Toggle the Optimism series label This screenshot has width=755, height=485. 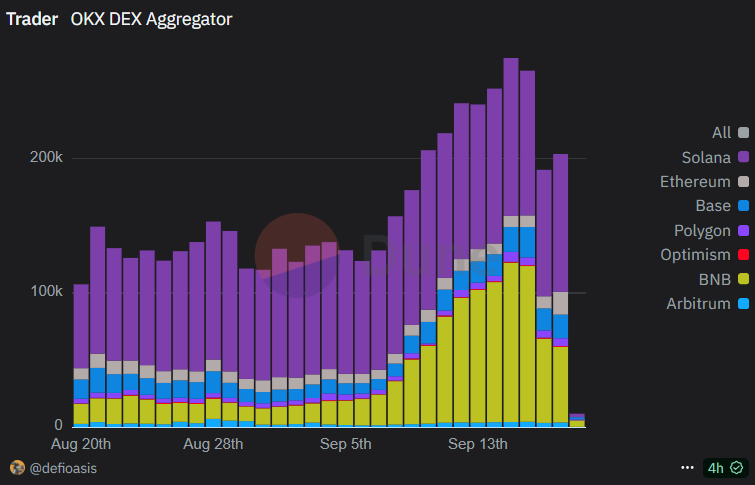point(695,254)
